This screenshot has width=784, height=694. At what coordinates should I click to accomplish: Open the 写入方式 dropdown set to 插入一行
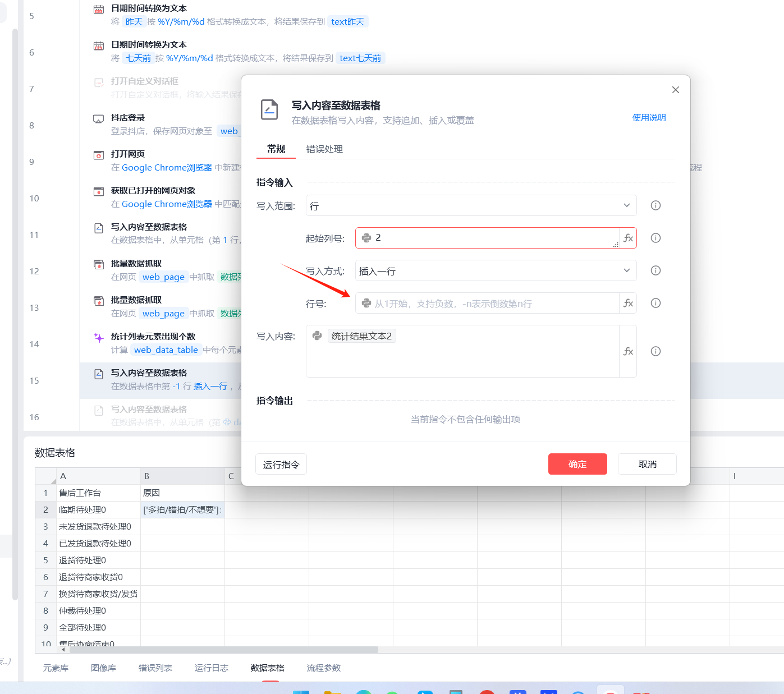[496, 270]
